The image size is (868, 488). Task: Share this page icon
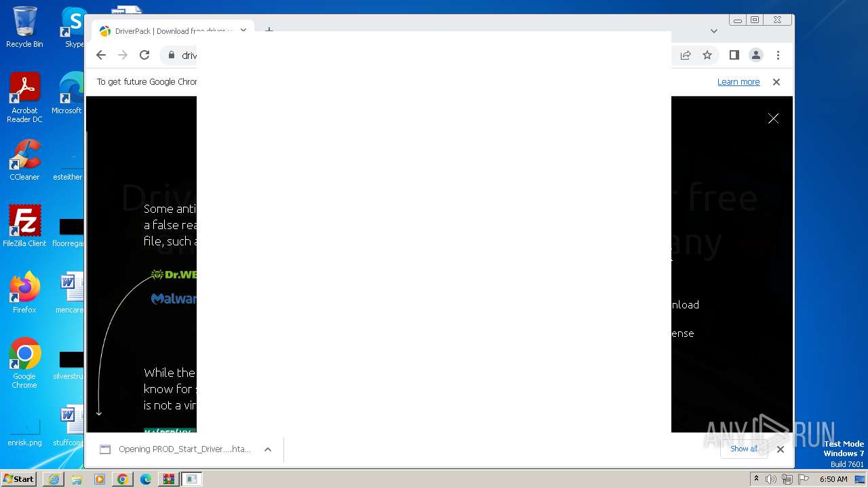coord(686,56)
